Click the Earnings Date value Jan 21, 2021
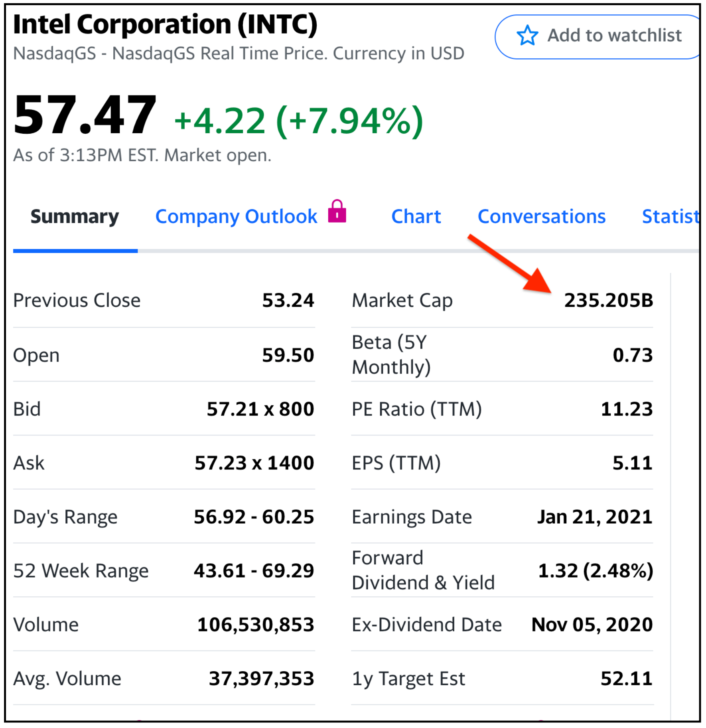 [595, 517]
